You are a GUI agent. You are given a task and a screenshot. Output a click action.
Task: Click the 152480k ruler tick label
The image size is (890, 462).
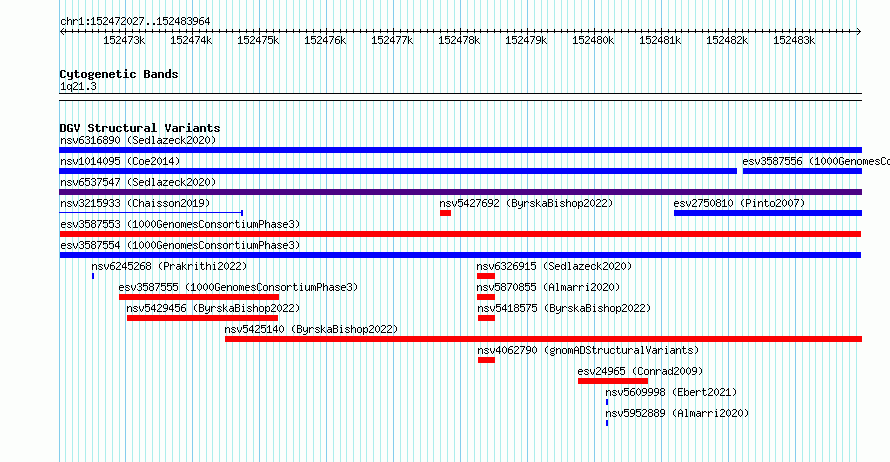tap(593, 41)
